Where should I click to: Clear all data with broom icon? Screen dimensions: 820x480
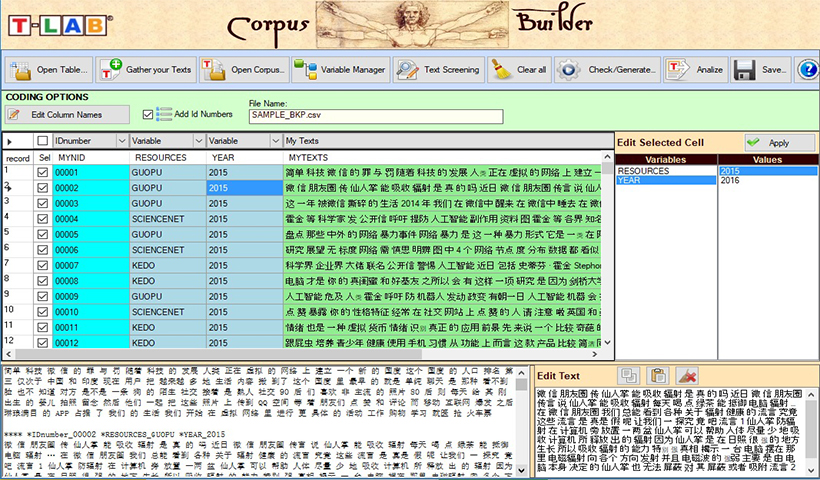(519, 70)
